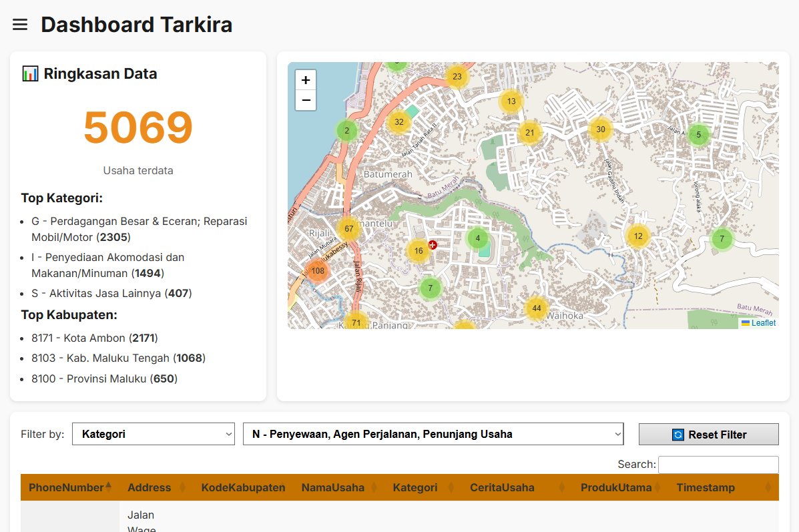Click '8103 - Kab. Maluku Tengah' entry
The width and height of the screenshot is (799, 532).
pyautogui.click(x=119, y=358)
